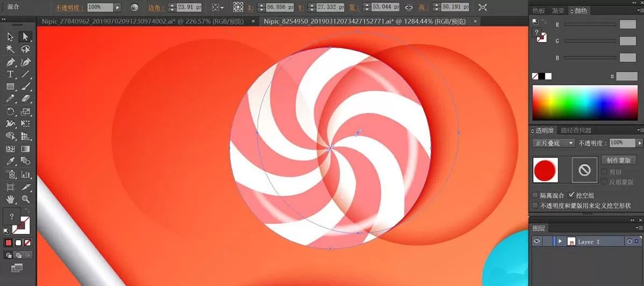Click the 不透明度 opacity label link
Screen dimensions: 644x286
70,8
